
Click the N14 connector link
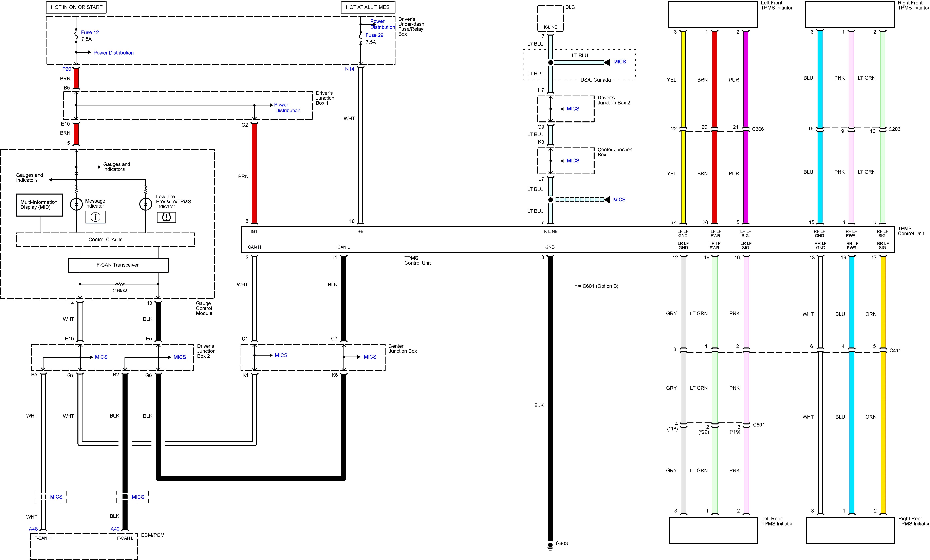[x=349, y=69]
